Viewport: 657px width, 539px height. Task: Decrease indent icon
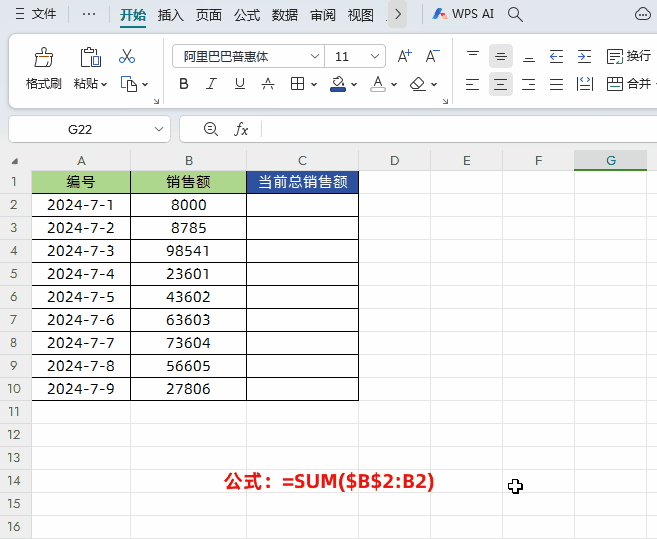pyautogui.click(x=556, y=56)
